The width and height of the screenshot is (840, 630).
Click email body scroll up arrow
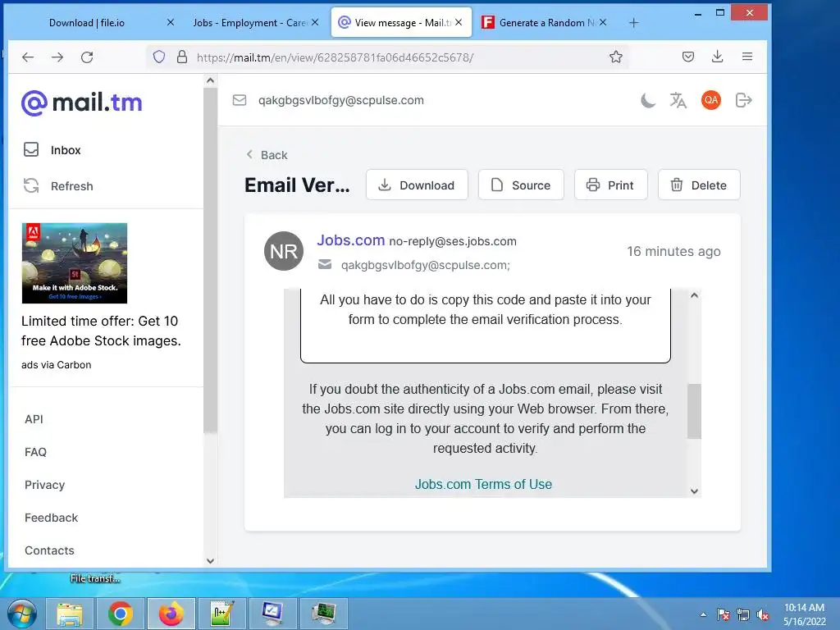click(x=694, y=295)
